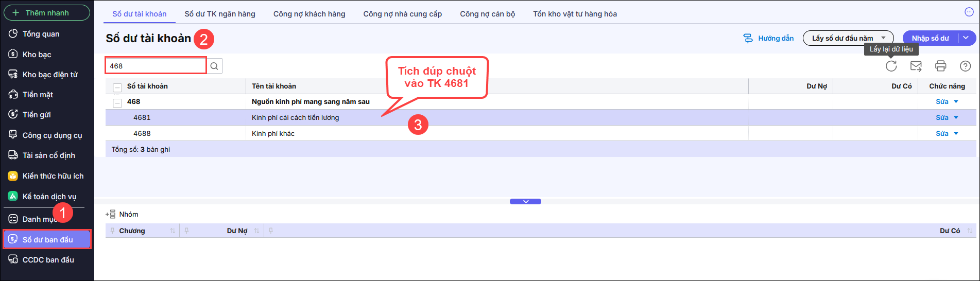Go to Kho bạc điện tử
Image resolution: width=980 pixels, height=281 pixels.
point(50,75)
